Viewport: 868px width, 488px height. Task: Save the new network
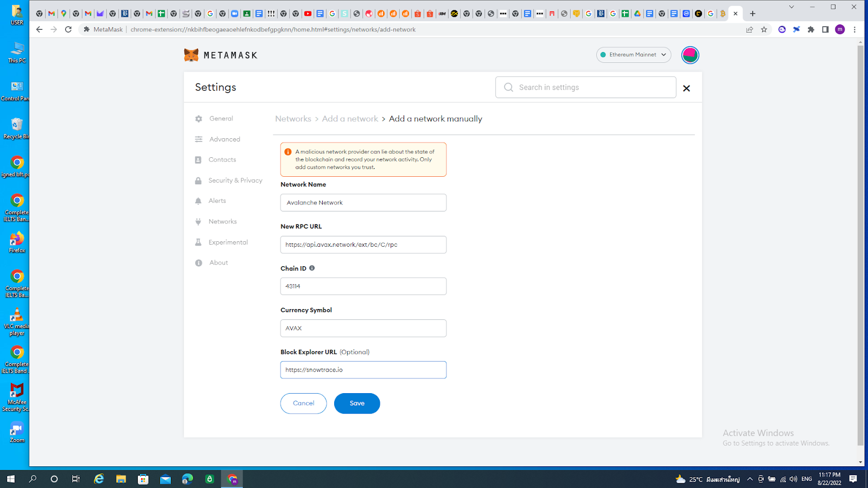point(357,403)
